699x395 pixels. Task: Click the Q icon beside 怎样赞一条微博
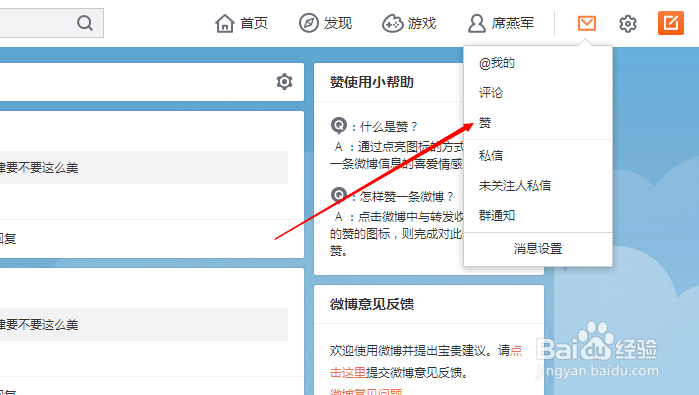(x=339, y=195)
